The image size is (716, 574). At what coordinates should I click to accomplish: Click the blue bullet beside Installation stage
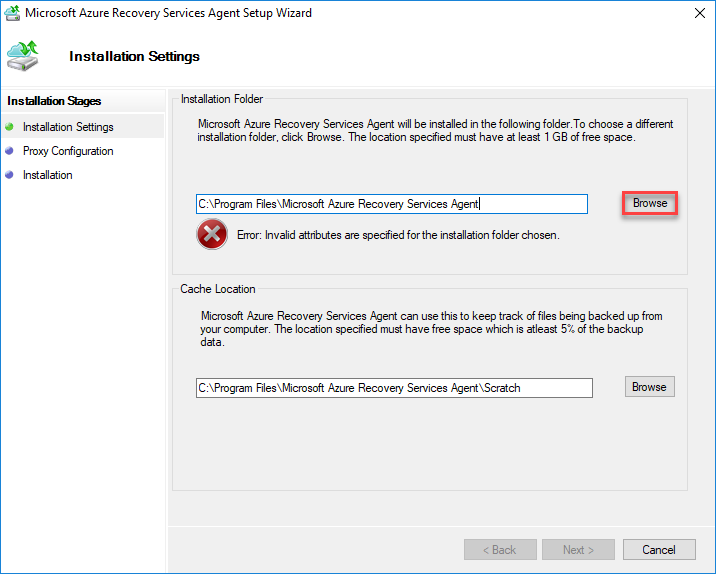coord(10,175)
